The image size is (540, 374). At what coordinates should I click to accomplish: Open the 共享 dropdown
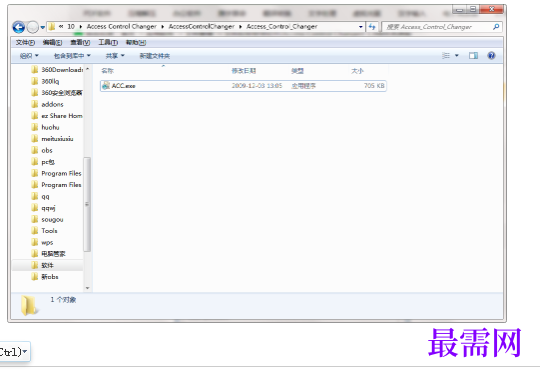[115, 56]
